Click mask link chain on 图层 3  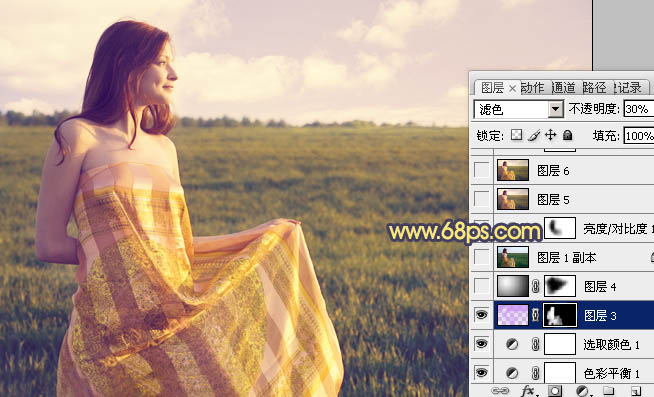tap(536, 316)
